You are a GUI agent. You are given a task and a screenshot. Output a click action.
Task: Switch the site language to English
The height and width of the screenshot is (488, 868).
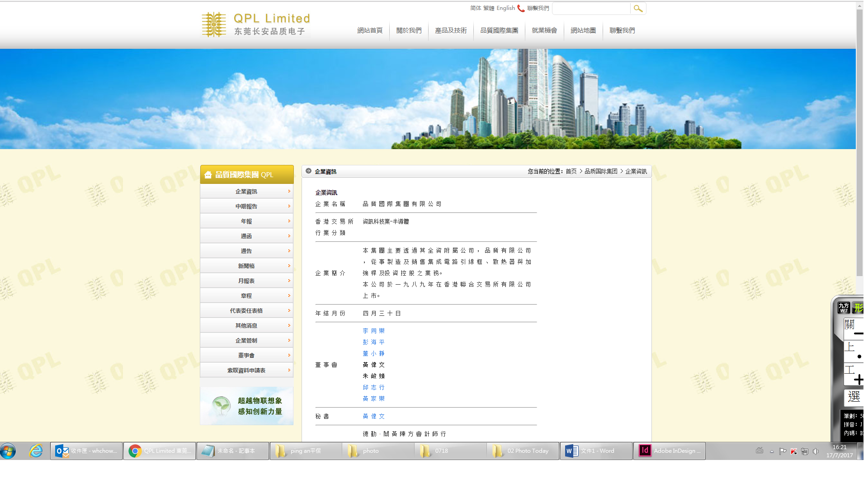[x=505, y=8]
